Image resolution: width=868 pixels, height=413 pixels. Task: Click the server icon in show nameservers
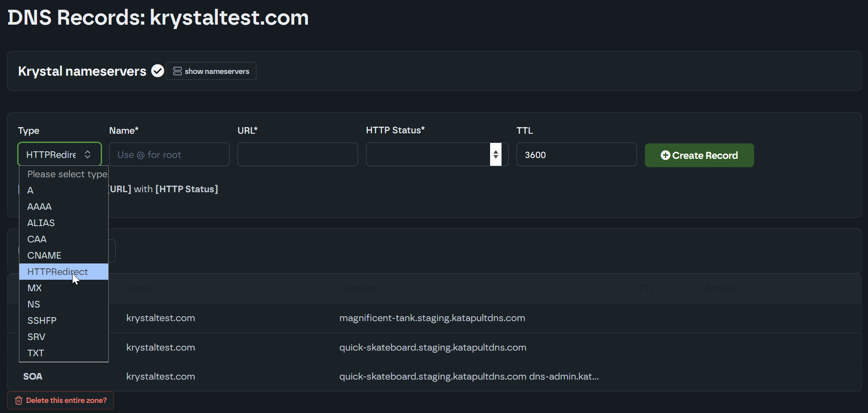click(x=177, y=71)
